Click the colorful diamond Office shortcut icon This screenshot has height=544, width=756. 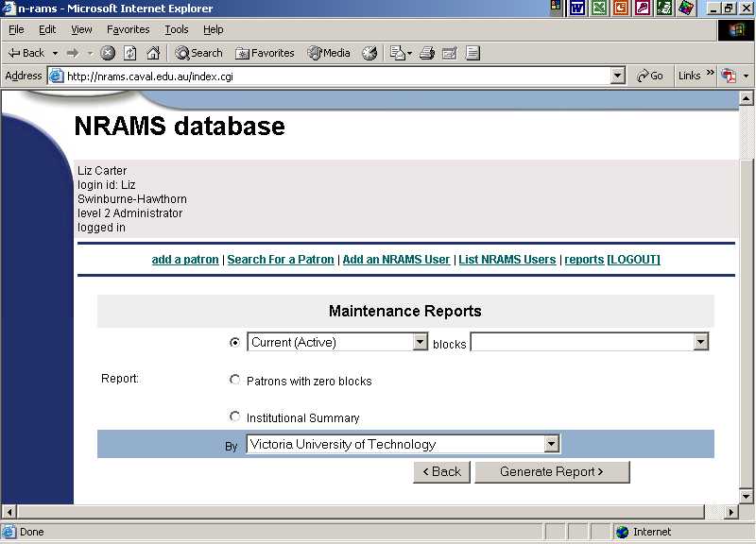coord(686,8)
